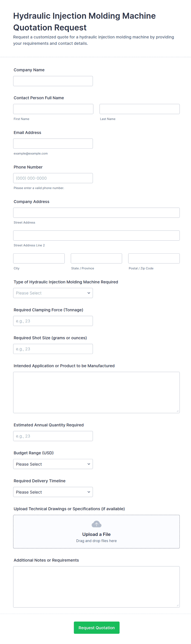Click the Required Clamping Force input
Screen dimensions: 191x644
click(x=53, y=321)
